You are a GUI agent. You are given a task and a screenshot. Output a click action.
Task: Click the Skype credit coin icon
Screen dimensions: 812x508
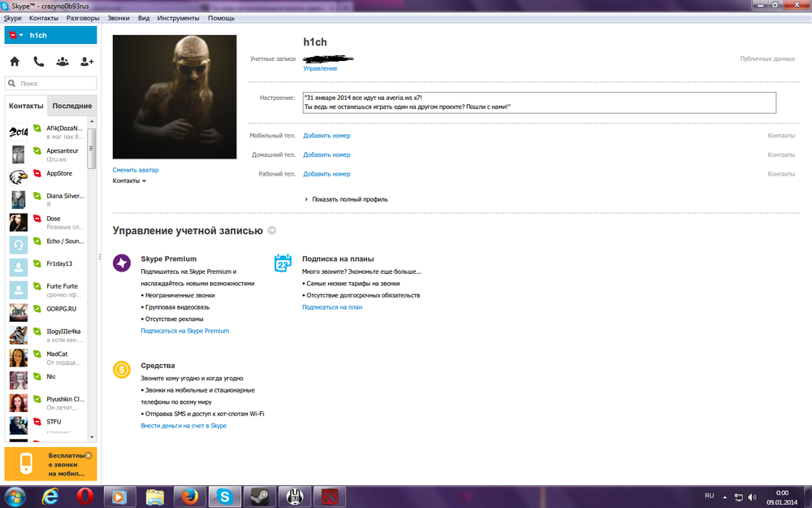pyautogui.click(x=122, y=370)
